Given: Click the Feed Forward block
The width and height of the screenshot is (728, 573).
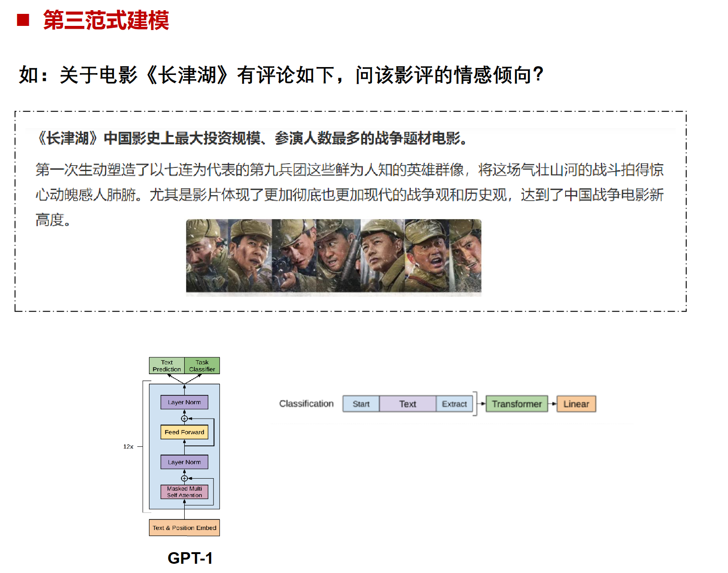Looking at the screenshot, I should (x=184, y=432).
